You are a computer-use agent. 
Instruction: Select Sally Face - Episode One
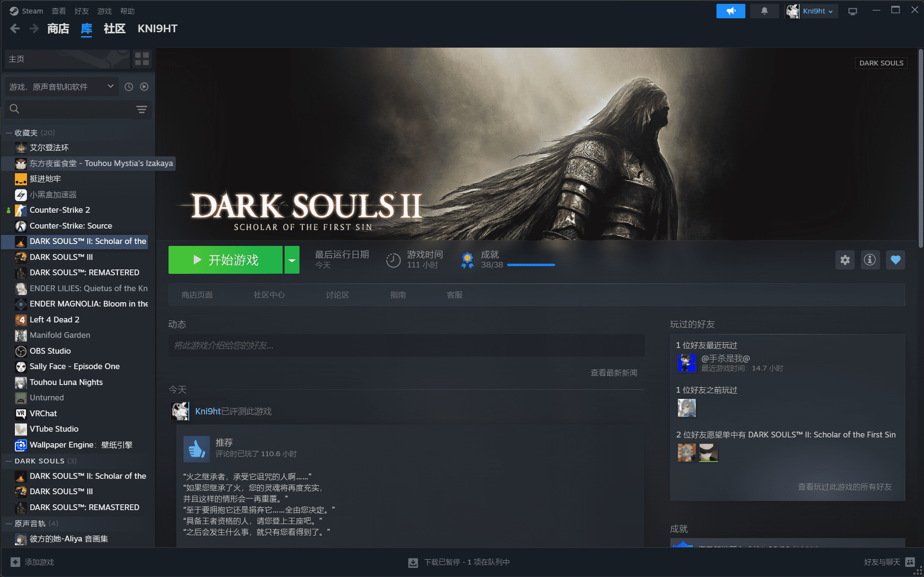tap(75, 367)
